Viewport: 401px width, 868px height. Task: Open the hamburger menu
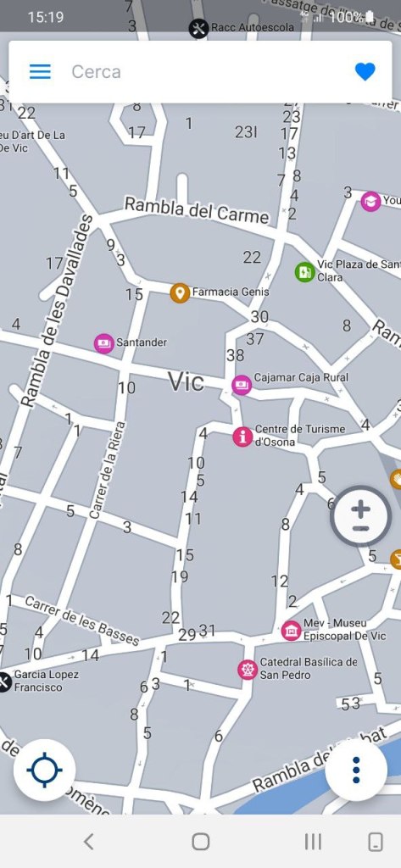pos(40,71)
